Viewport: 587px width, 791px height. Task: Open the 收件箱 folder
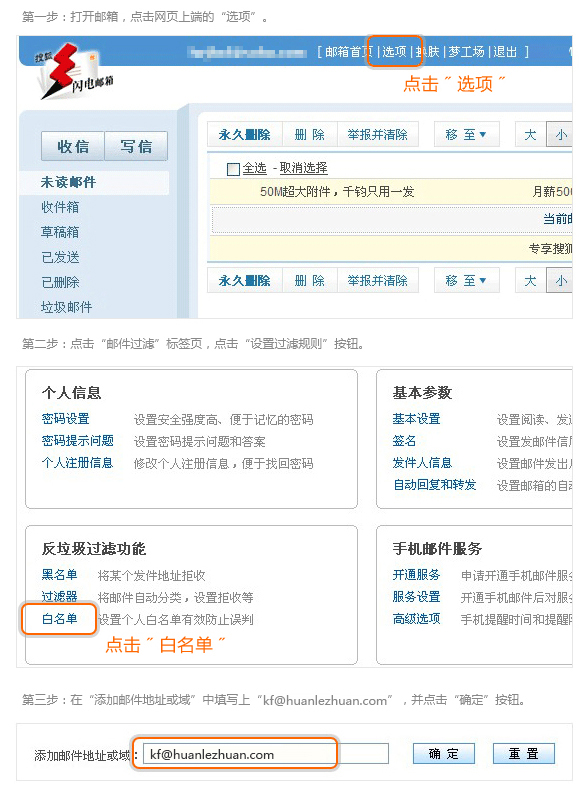(x=60, y=207)
